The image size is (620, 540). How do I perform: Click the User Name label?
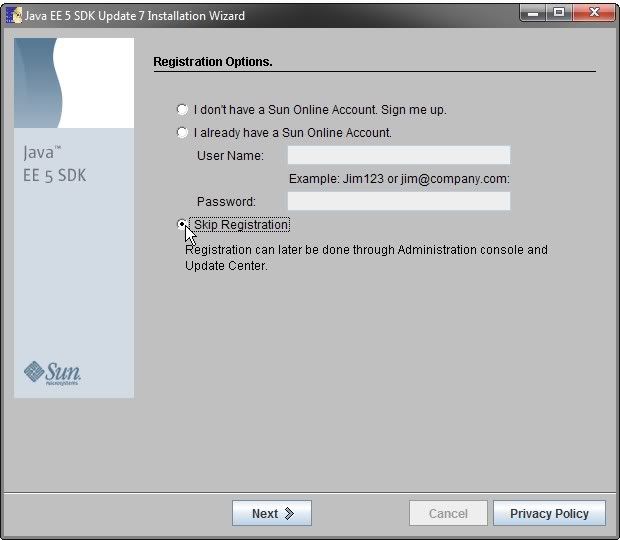230,156
